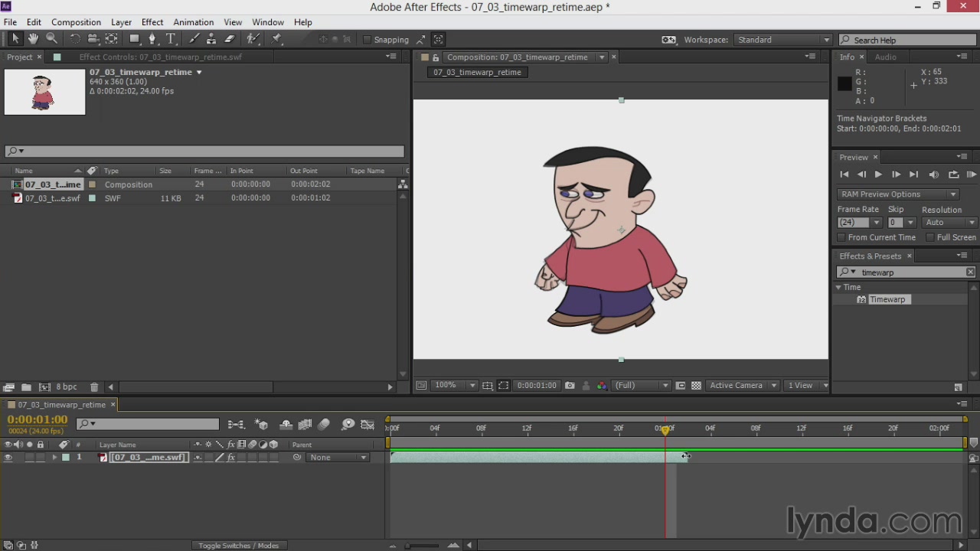Collapse the Time effects category
The image size is (980, 551).
point(838,288)
